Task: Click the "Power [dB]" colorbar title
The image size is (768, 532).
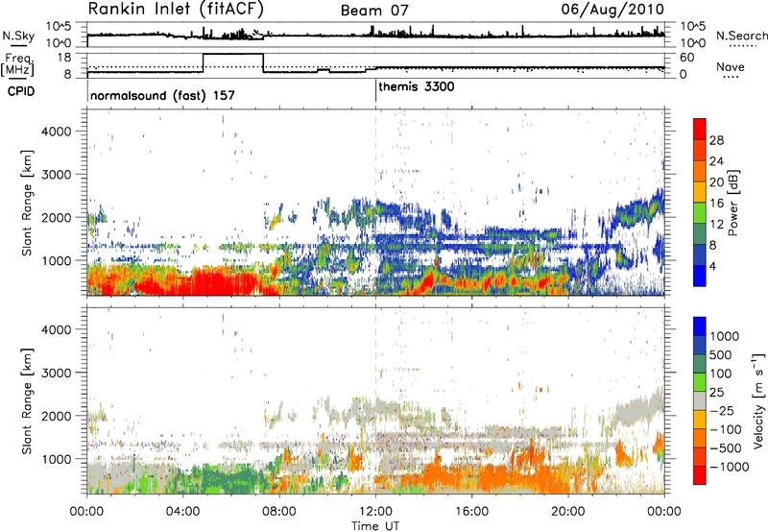Action: click(x=732, y=203)
